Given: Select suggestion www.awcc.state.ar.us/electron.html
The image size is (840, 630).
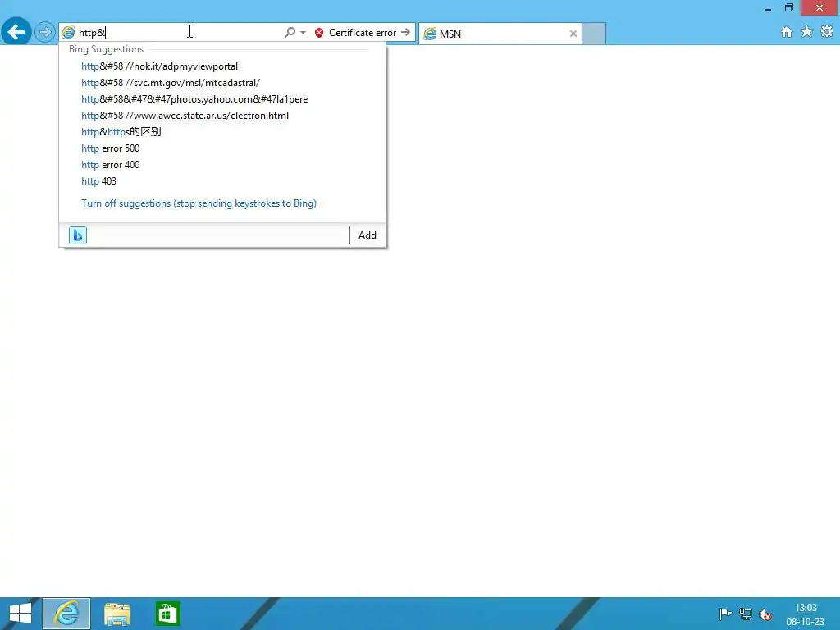Looking at the screenshot, I should (x=222, y=116).
